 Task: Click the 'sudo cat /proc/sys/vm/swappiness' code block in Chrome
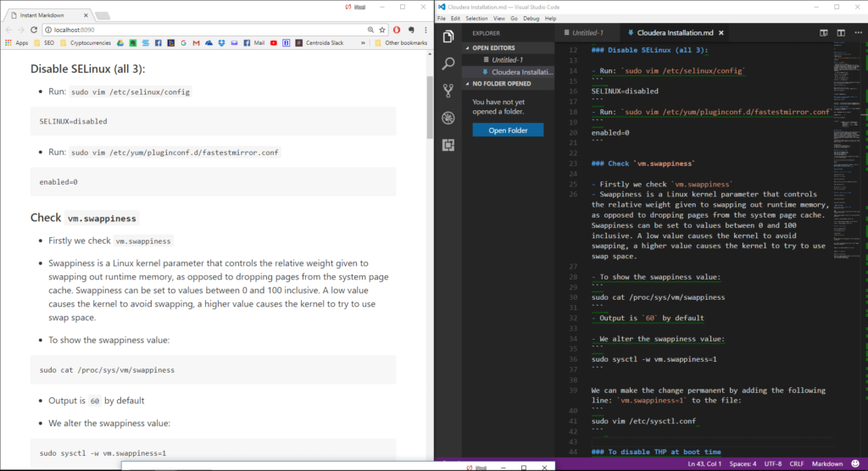pos(213,369)
